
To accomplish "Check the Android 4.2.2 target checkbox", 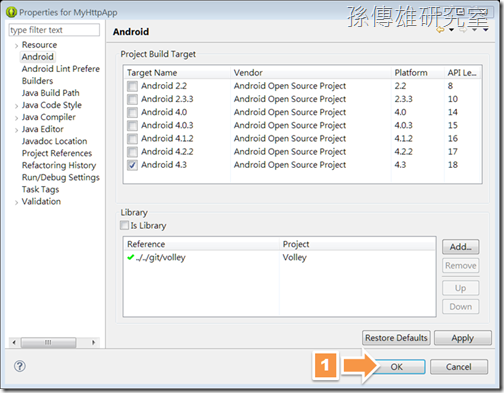I will (x=132, y=152).
